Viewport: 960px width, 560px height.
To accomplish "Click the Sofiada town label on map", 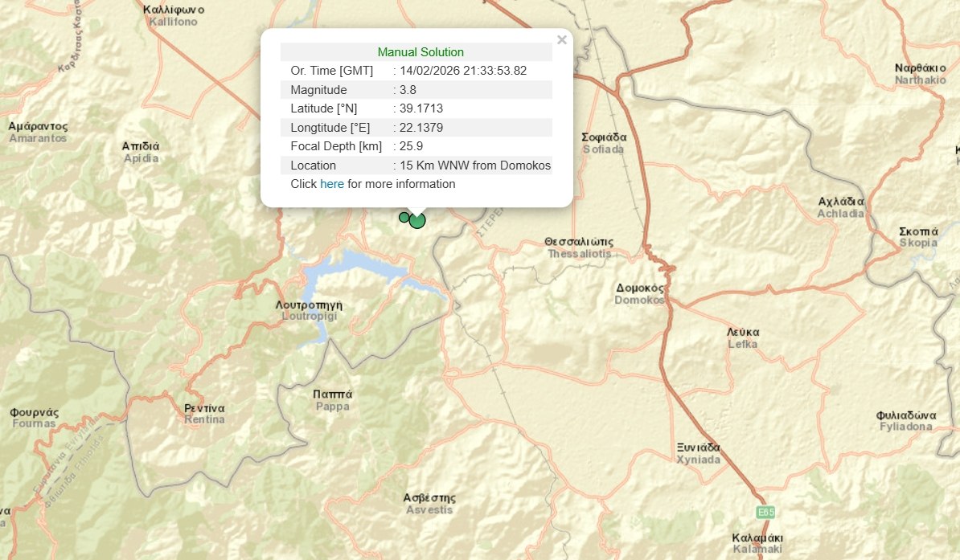I will coord(603,143).
